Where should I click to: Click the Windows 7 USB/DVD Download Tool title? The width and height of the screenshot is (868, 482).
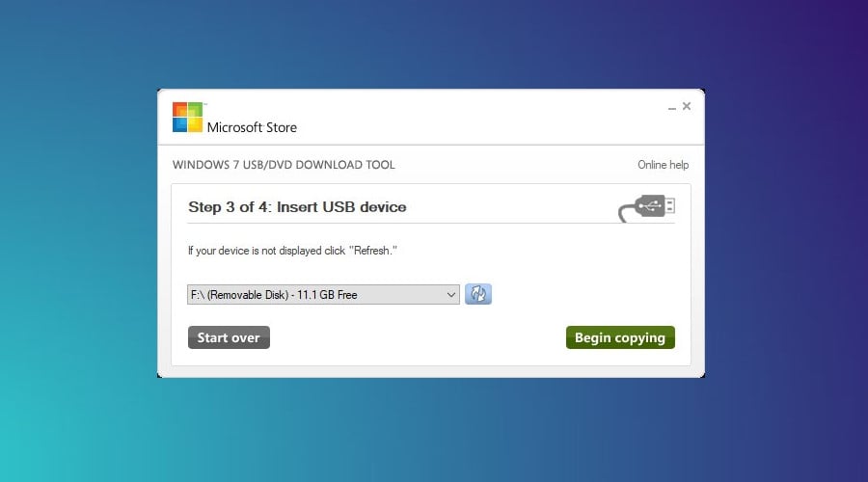pyautogui.click(x=284, y=165)
